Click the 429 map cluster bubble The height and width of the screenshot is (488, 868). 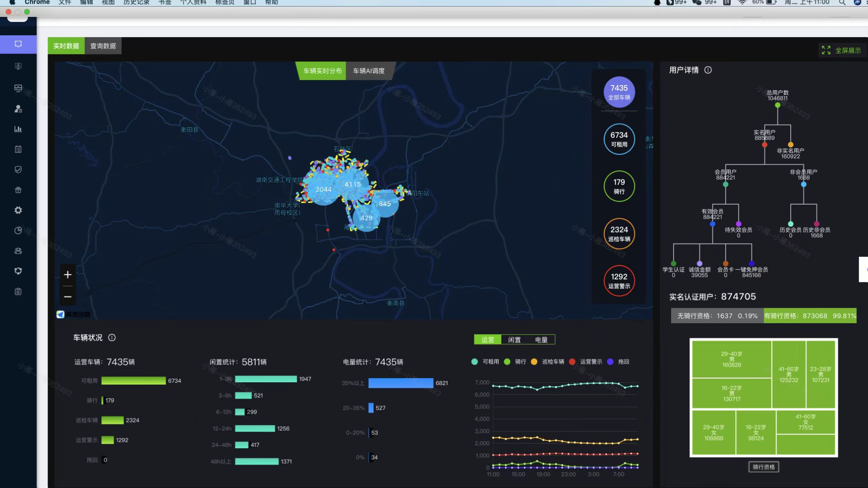(x=366, y=218)
